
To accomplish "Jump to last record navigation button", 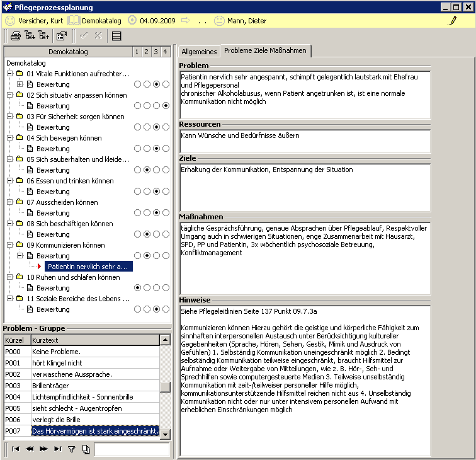I will click(x=57, y=449).
